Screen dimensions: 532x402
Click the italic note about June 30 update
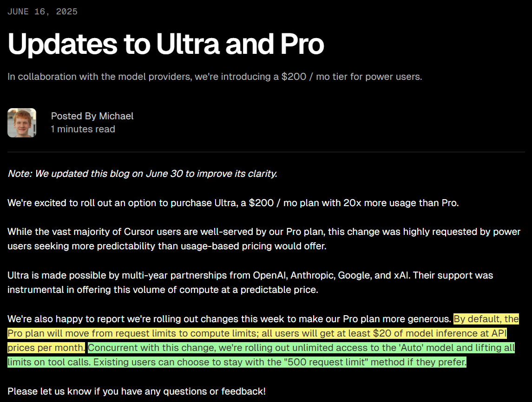click(143, 174)
